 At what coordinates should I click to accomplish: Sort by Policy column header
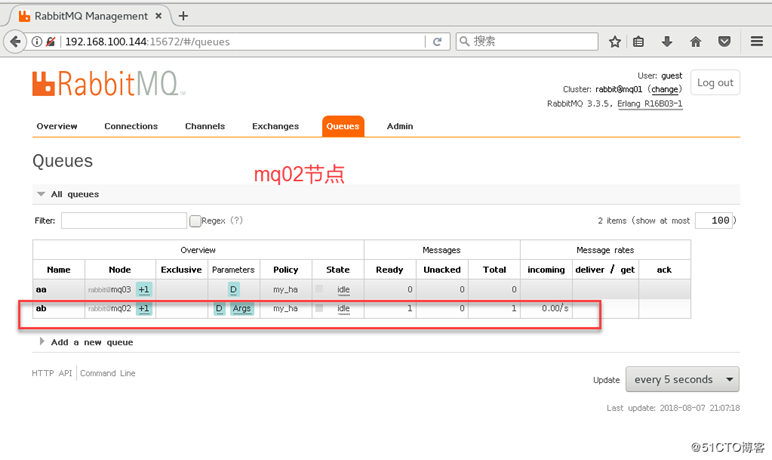[x=286, y=269]
